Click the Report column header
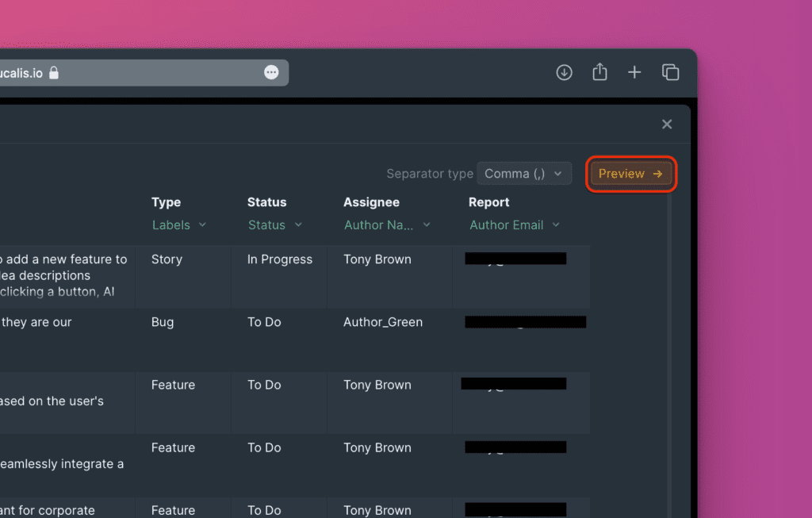The image size is (812, 518). [488, 202]
